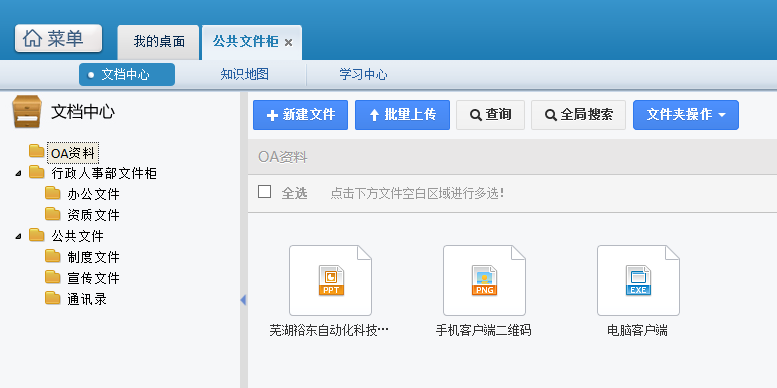Screen dimensions: 777x388
Task: Click the 文档中心 cabinet icon
Action: [27, 111]
